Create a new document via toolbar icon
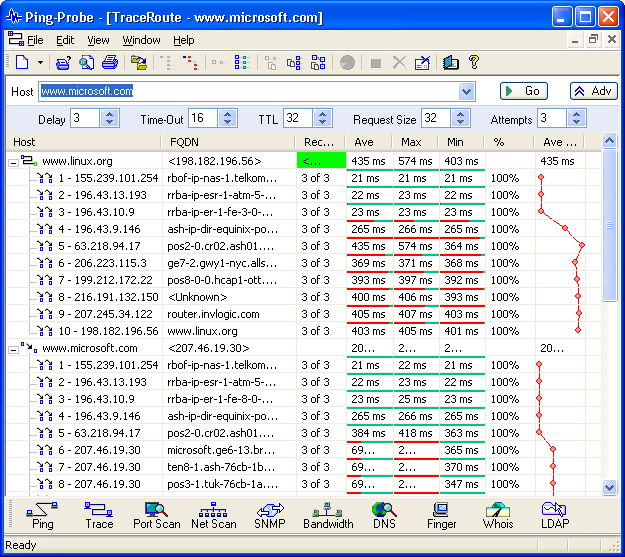Viewport: 625px width, 557px height. (x=22, y=63)
